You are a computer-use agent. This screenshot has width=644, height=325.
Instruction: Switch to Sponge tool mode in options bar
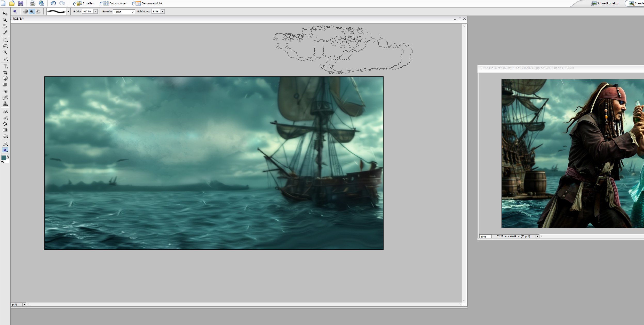(x=25, y=11)
